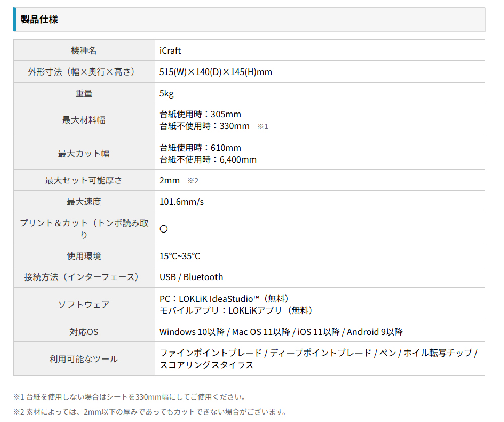
Task: Click the 2mm thickness value
Action: [x=169, y=180]
